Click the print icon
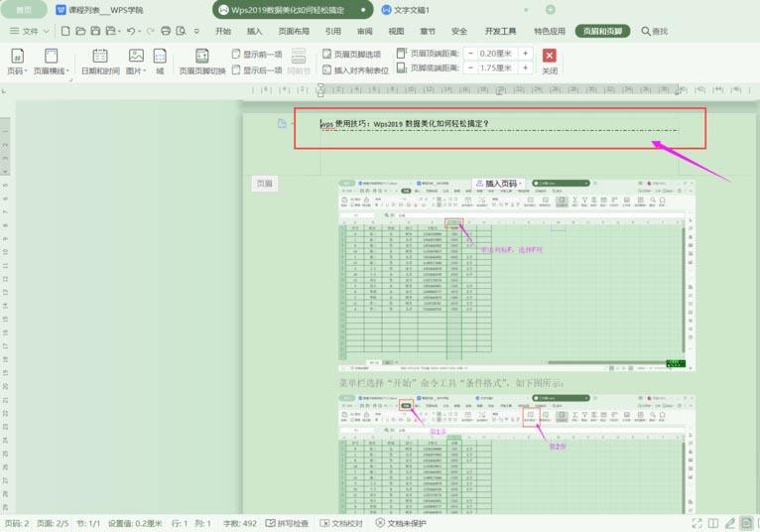Screen dimensions: 760x532 (166, 31)
